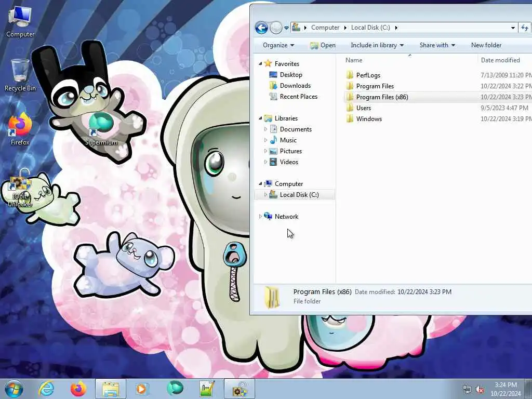
Task: Click the Favorites header in navigation pane
Action: click(287, 64)
